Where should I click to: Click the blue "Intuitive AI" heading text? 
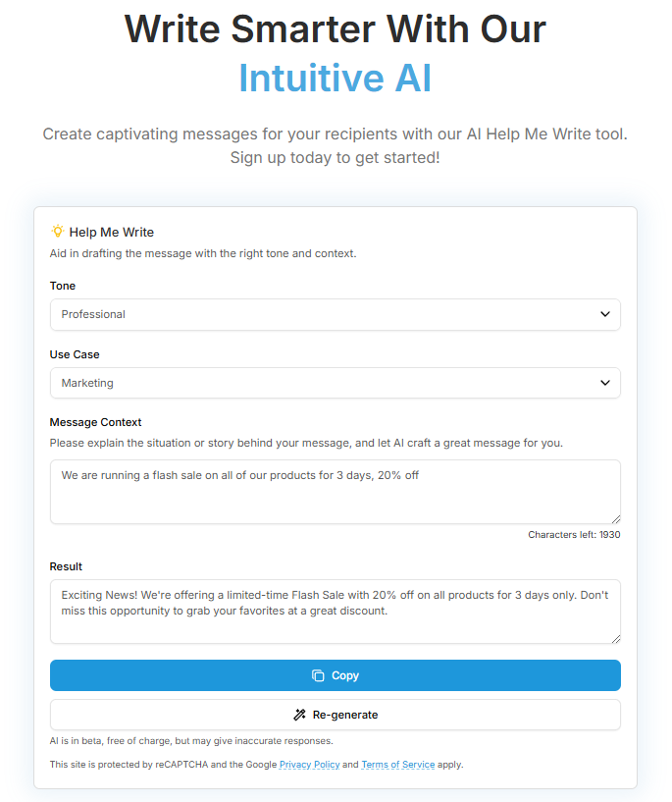tap(335, 79)
